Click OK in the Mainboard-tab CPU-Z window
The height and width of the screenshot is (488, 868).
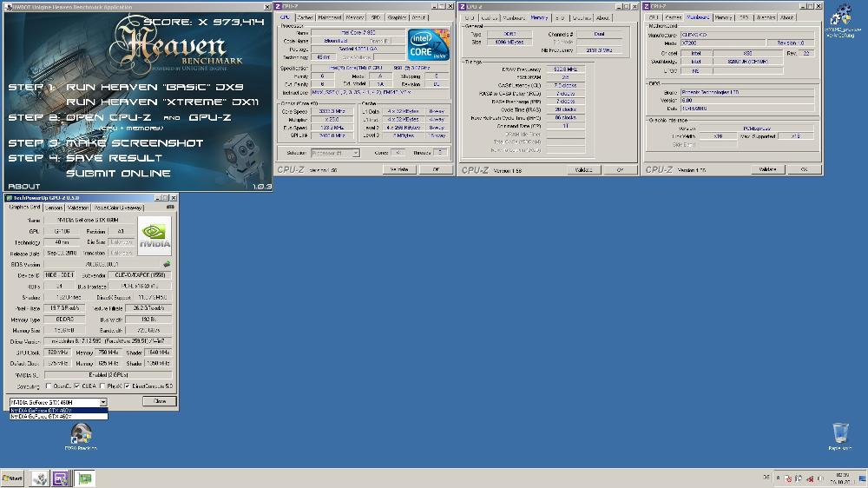coord(804,169)
